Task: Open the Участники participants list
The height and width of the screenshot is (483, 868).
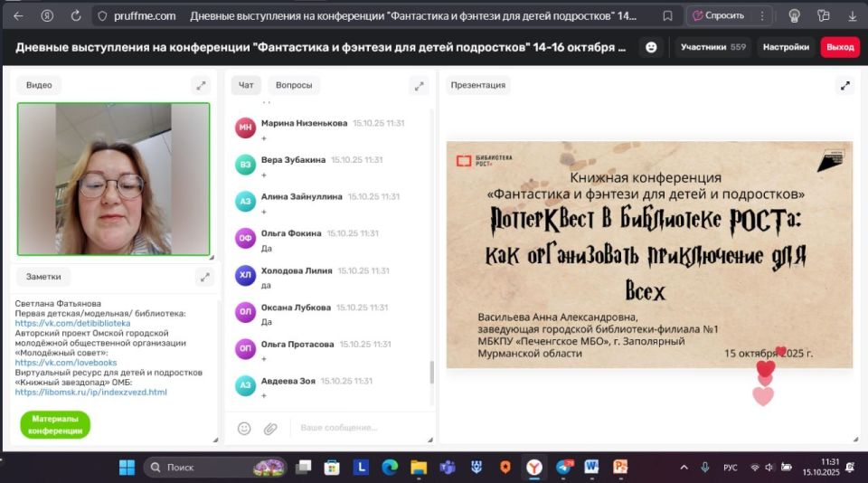Action: (713, 47)
